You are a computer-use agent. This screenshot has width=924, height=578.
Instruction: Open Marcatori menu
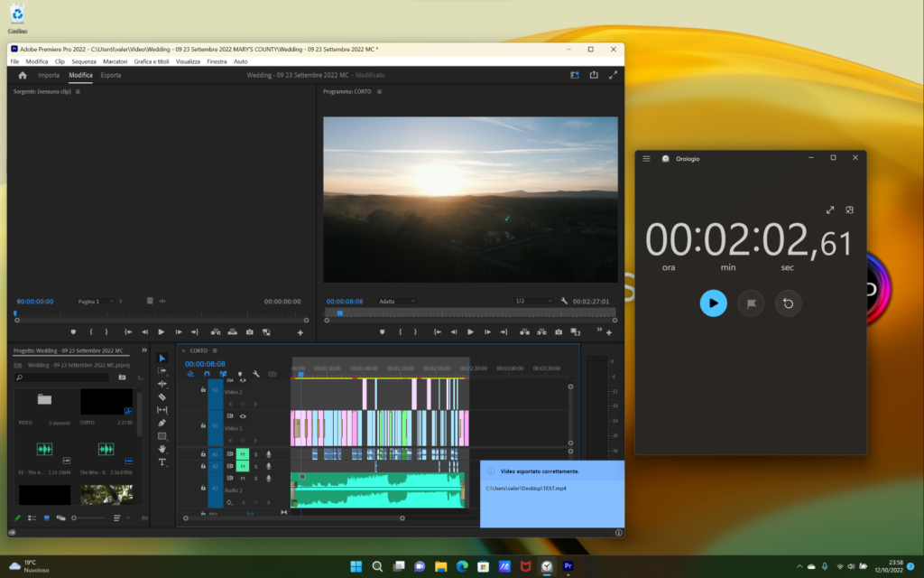(115, 61)
